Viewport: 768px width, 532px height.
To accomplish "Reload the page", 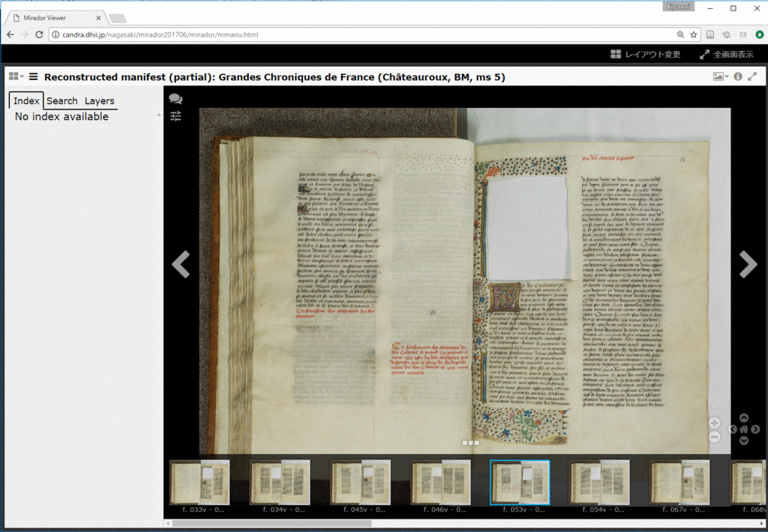I will click(x=39, y=34).
